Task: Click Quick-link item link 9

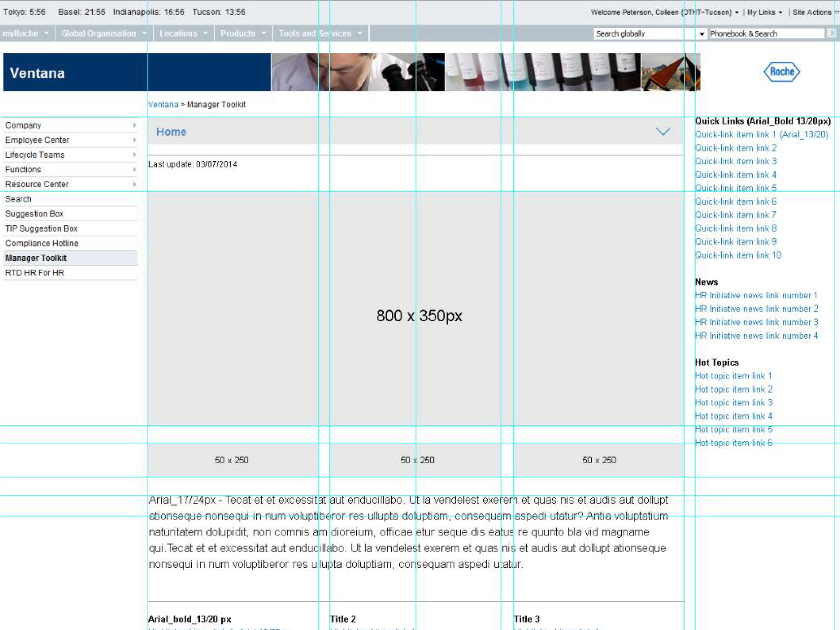Action: [735, 242]
